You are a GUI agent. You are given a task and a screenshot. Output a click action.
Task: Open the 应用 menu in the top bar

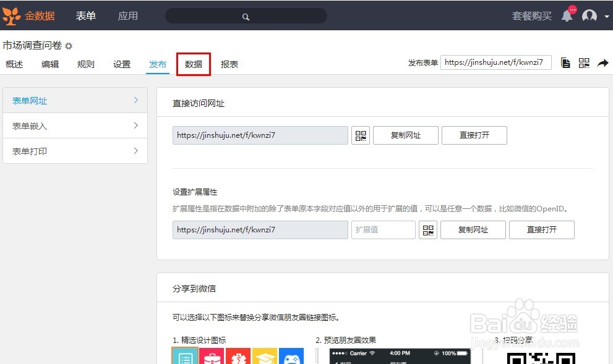(x=128, y=16)
